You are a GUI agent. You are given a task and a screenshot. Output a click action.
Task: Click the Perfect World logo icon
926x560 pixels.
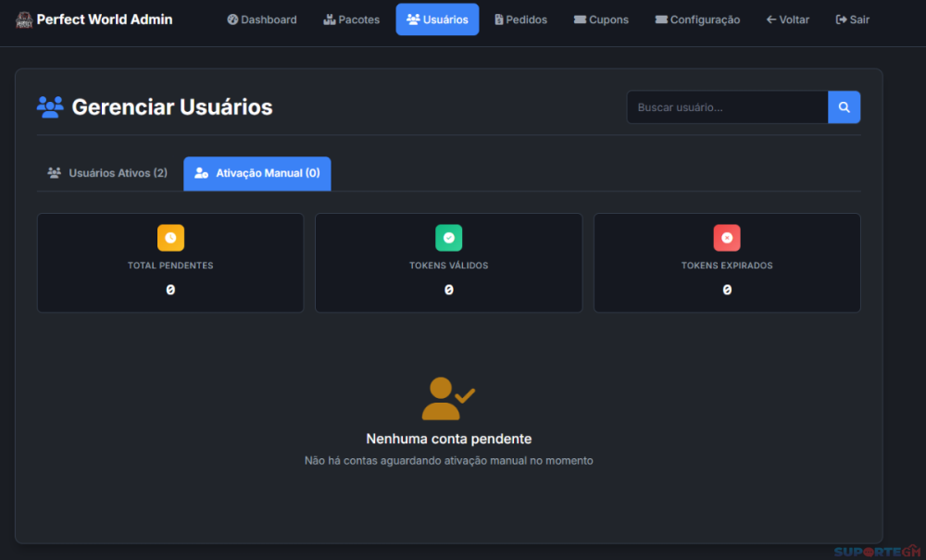coord(24,19)
